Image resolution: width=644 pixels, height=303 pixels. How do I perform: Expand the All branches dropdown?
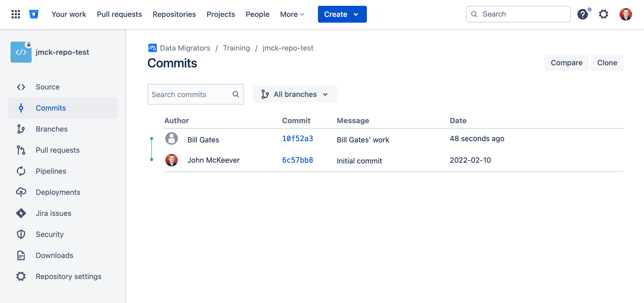tap(295, 94)
